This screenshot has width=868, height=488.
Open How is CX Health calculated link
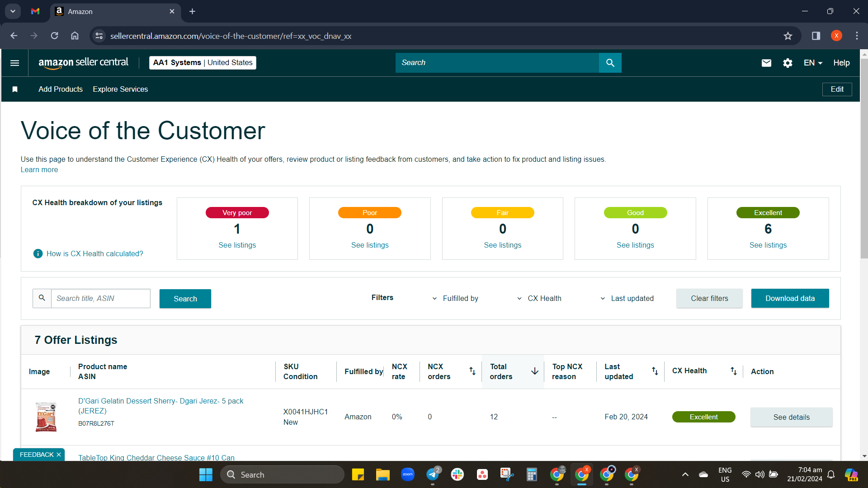(95, 253)
